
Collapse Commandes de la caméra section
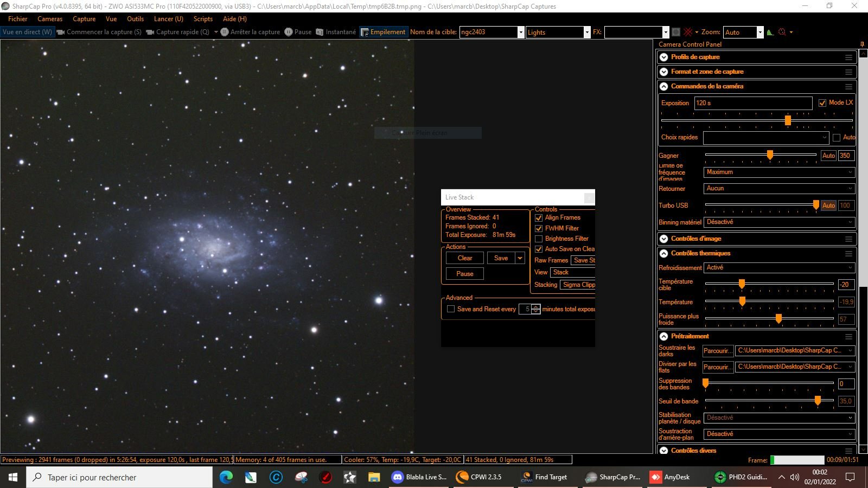pyautogui.click(x=663, y=86)
